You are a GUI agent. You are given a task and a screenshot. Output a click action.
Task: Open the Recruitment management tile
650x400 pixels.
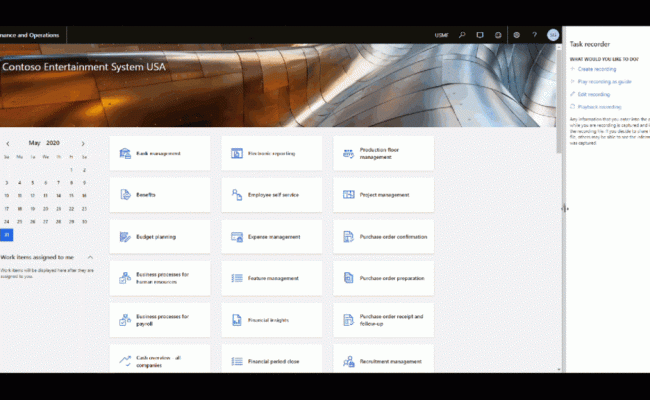pos(383,359)
